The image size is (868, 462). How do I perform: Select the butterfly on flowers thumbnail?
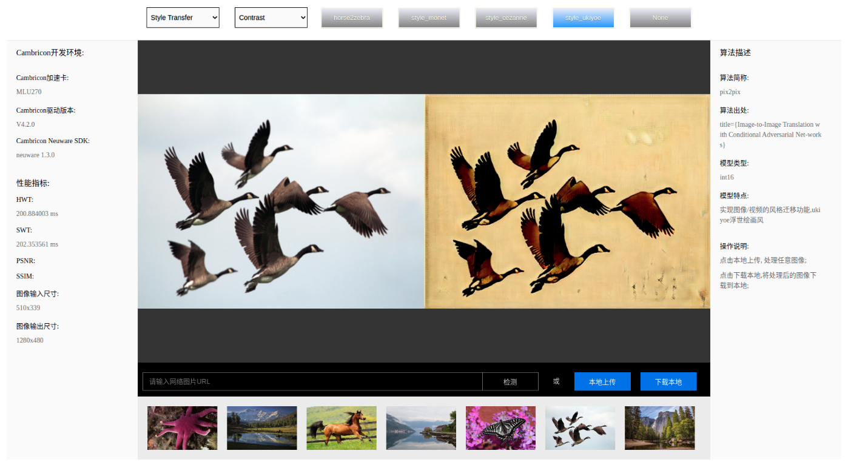(500, 428)
